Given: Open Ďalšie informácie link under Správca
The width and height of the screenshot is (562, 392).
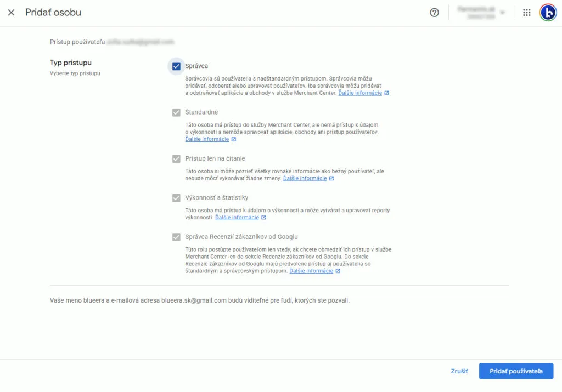Looking at the screenshot, I should [x=359, y=93].
